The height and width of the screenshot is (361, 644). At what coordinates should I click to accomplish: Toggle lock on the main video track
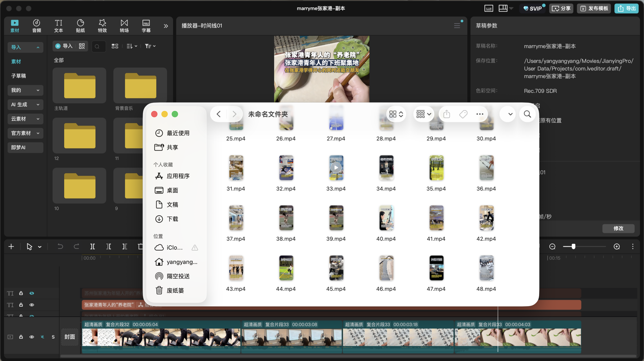point(21,337)
